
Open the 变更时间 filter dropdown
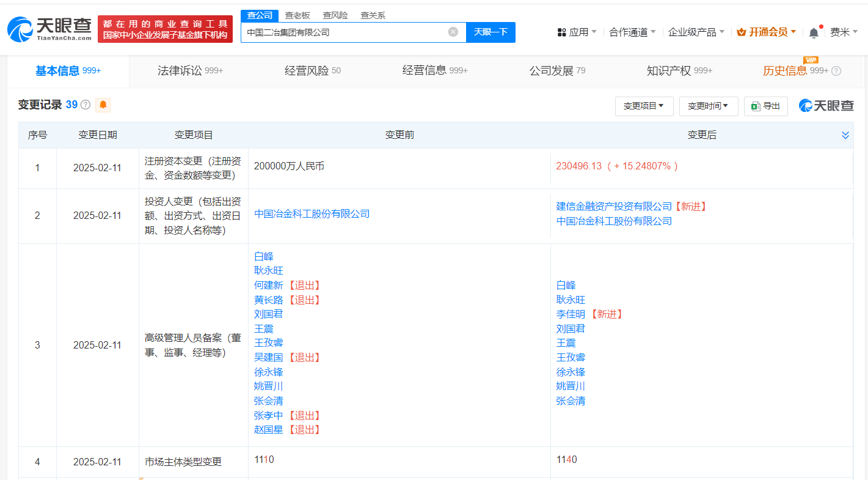709,106
